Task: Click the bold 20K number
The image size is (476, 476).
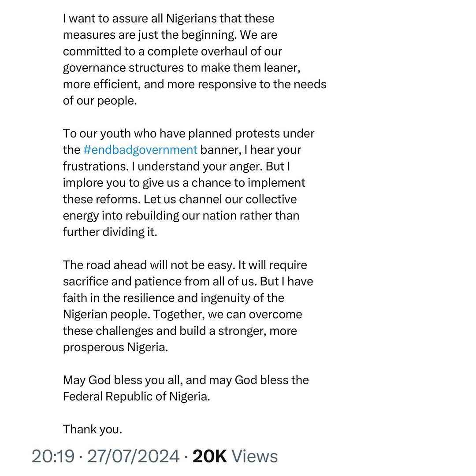Action: tap(210, 456)
